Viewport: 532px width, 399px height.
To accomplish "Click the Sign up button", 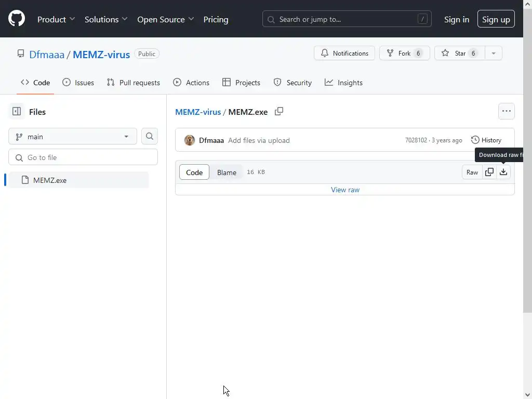I will click(496, 19).
